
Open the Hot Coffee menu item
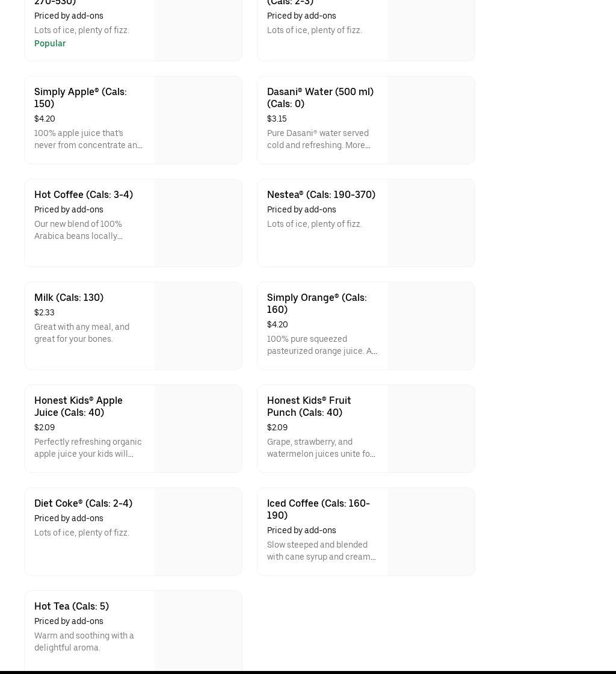tap(84, 194)
